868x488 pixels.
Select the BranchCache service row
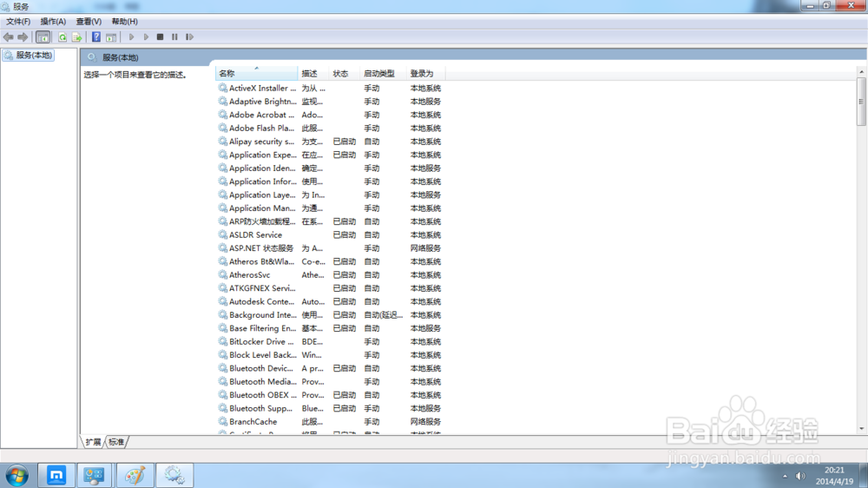329,421
